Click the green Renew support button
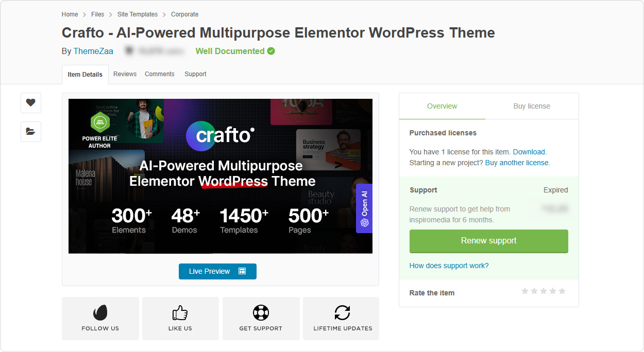This screenshot has height=352, width=644. [x=489, y=241]
